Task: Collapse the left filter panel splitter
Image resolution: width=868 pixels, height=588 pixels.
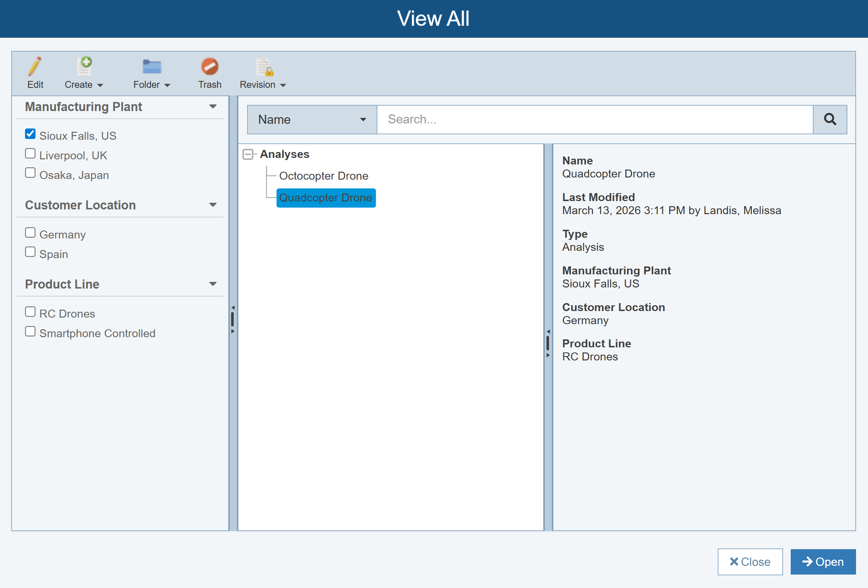Action: tap(233, 308)
